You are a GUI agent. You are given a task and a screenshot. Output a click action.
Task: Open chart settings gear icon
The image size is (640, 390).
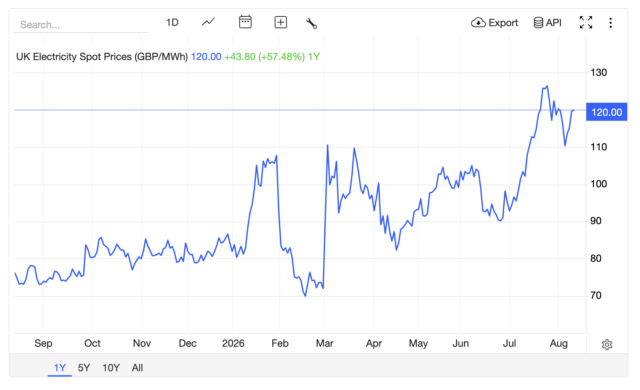[x=607, y=344]
